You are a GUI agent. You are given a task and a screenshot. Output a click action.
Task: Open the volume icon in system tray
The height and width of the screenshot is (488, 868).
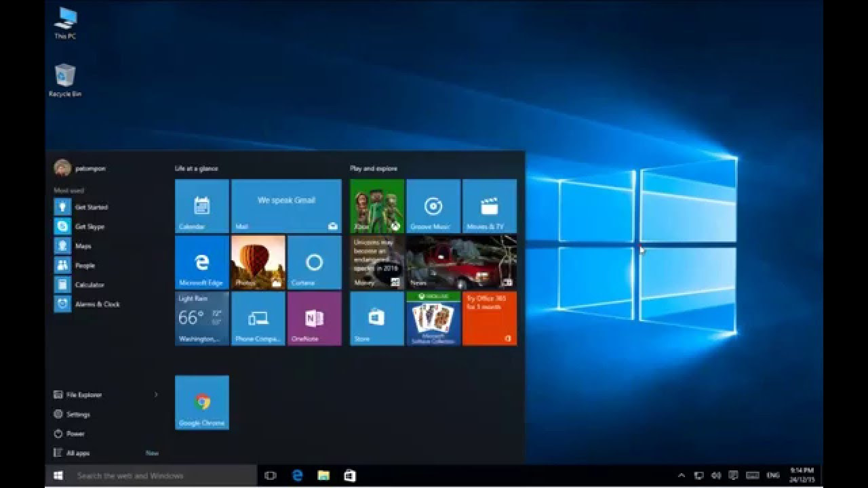click(716, 476)
